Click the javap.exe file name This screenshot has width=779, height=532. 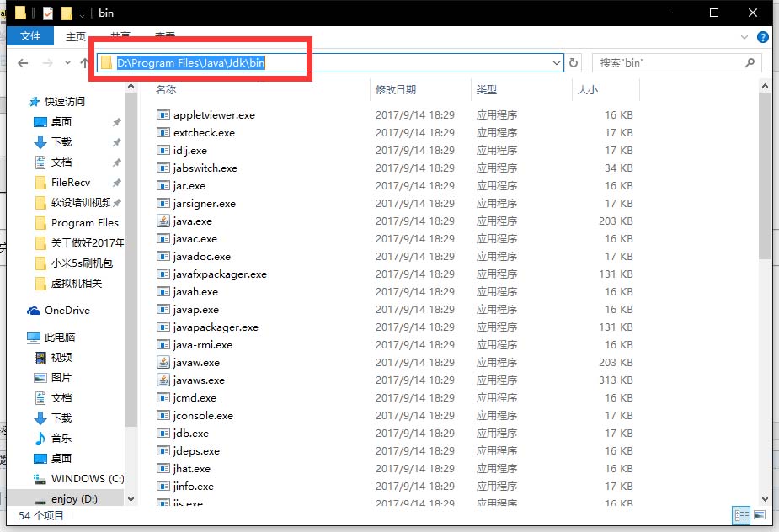pos(195,310)
